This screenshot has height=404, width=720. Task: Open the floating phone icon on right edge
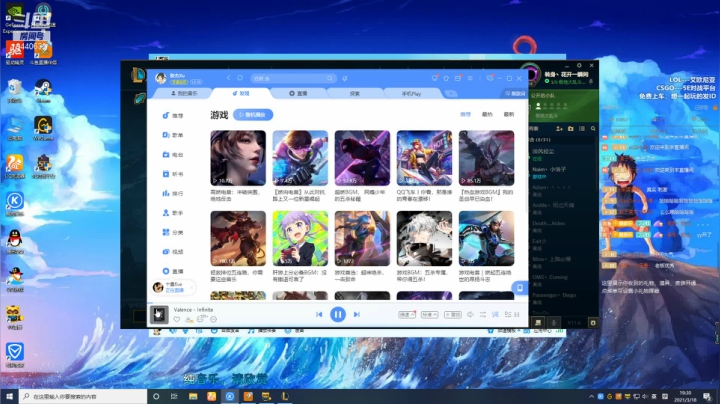[x=520, y=288]
